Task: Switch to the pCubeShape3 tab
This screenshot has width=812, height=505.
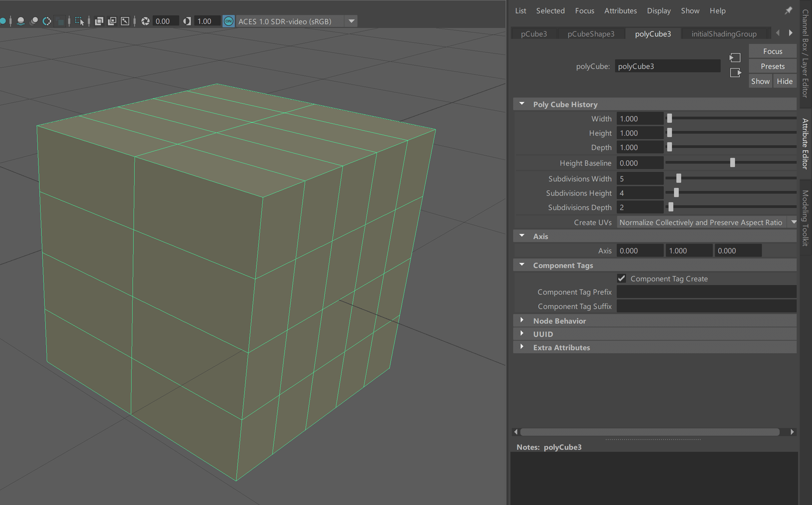Action: click(x=591, y=34)
